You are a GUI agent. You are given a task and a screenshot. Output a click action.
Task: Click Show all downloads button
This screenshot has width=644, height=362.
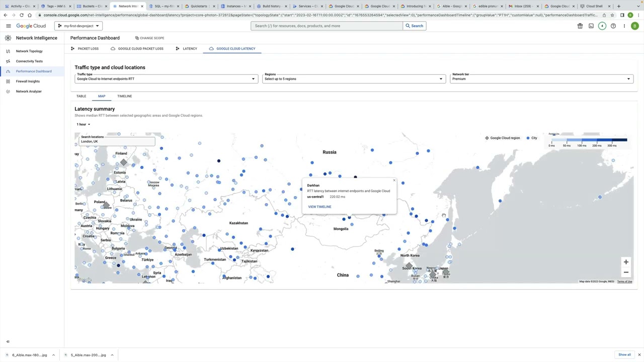tap(624, 354)
